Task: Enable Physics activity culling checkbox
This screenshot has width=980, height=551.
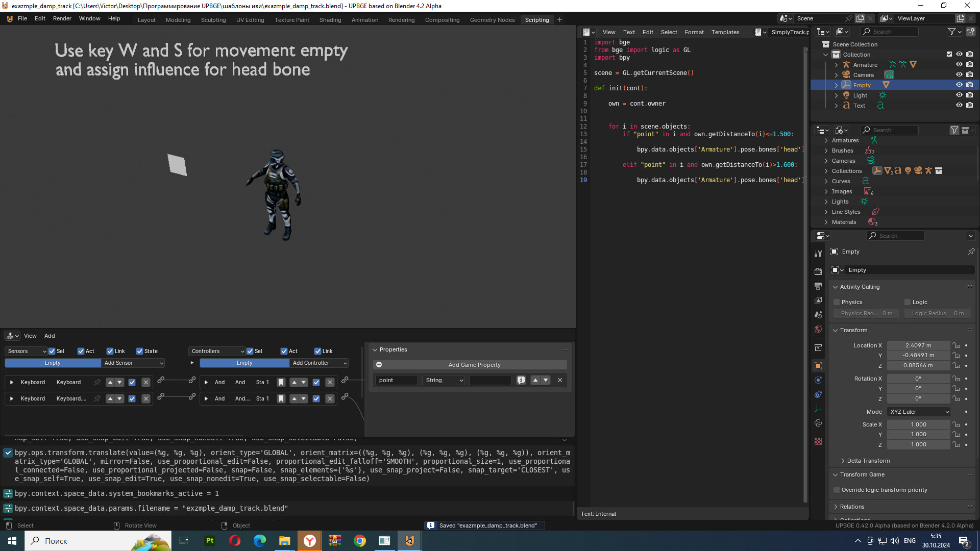Action: pyautogui.click(x=837, y=302)
